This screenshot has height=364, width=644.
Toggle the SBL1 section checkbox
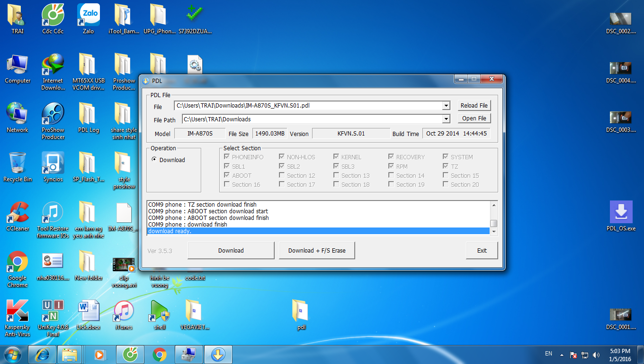coord(228,166)
